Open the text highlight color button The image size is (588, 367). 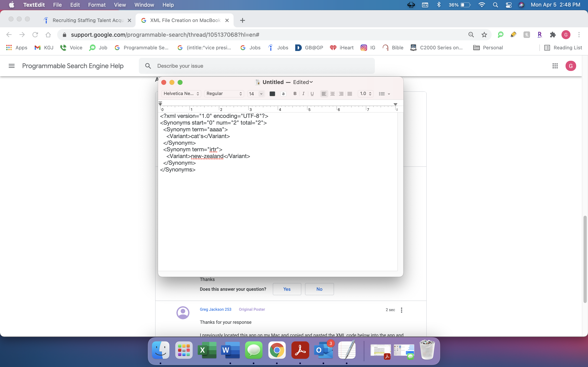(283, 94)
